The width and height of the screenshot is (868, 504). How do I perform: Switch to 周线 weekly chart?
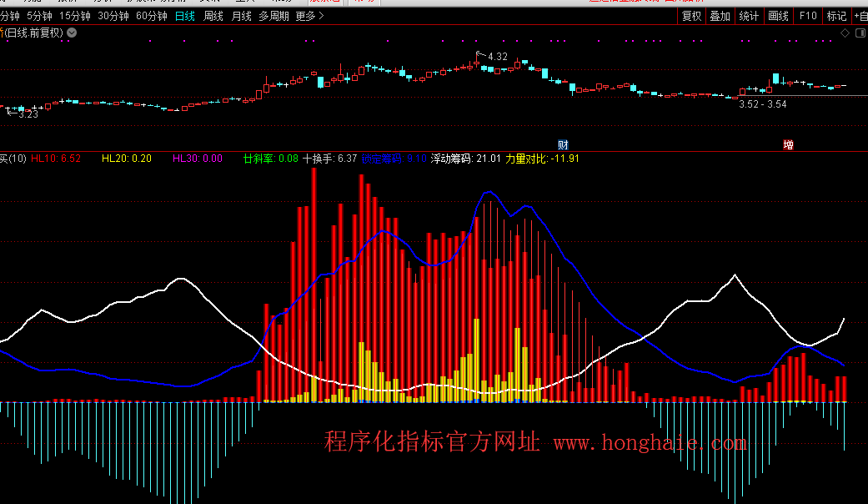(213, 16)
